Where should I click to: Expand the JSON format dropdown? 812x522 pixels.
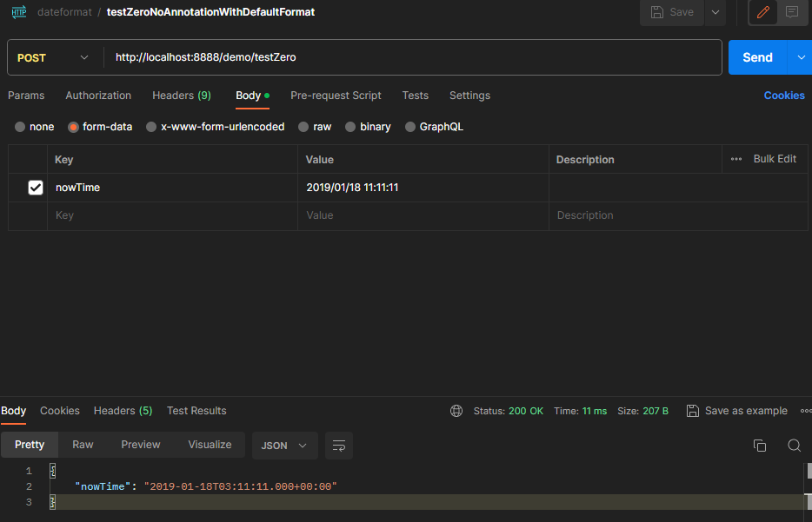pyautogui.click(x=284, y=446)
